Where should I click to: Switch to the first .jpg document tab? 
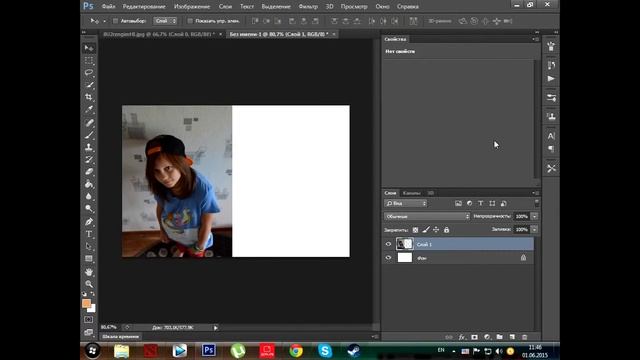click(x=159, y=34)
